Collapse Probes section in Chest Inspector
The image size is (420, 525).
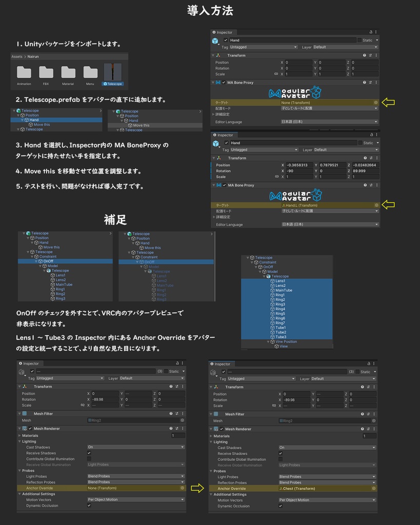tap(211, 471)
